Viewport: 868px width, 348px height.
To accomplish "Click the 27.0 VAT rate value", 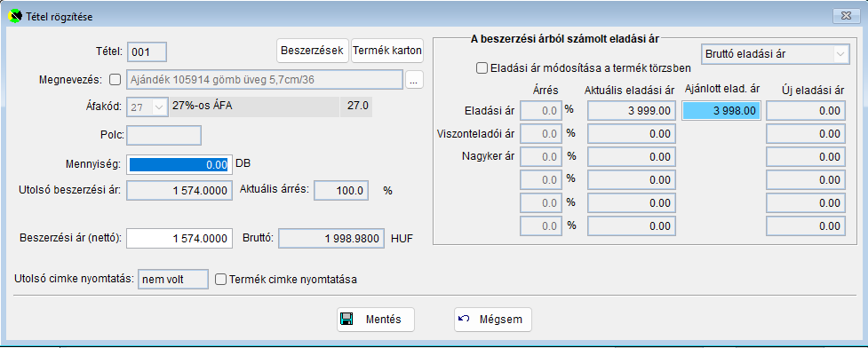I will 358,106.
